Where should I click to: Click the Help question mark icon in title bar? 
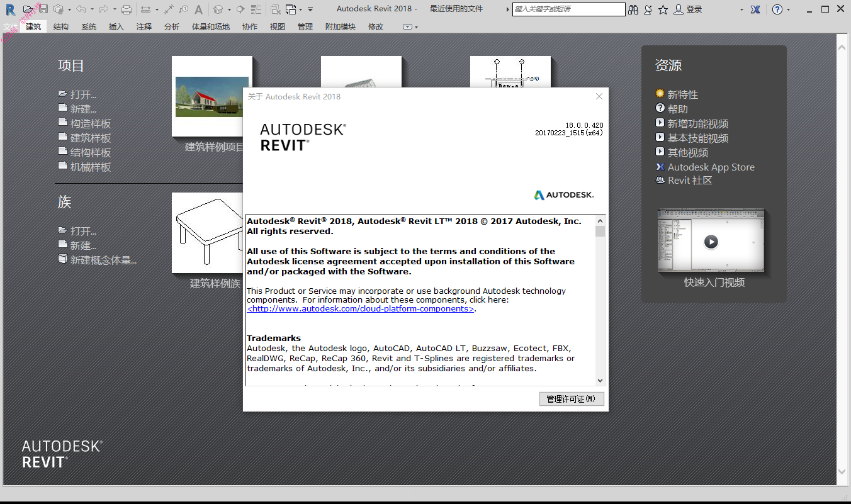[777, 9]
